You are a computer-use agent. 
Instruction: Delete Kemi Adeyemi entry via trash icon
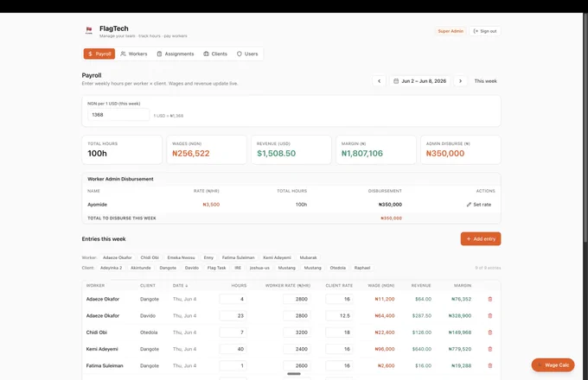[x=489, y=349]
